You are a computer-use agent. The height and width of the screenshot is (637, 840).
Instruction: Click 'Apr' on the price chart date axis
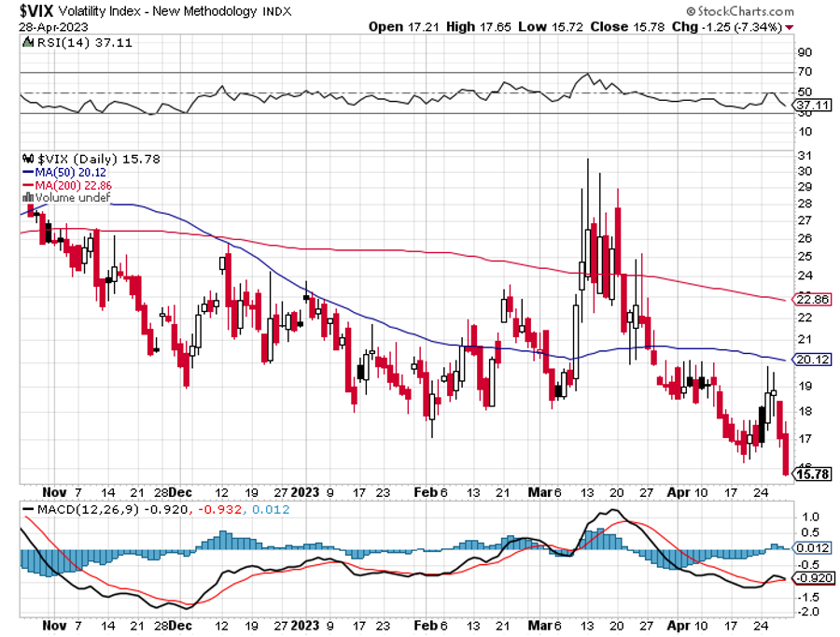tap(678, 492)
